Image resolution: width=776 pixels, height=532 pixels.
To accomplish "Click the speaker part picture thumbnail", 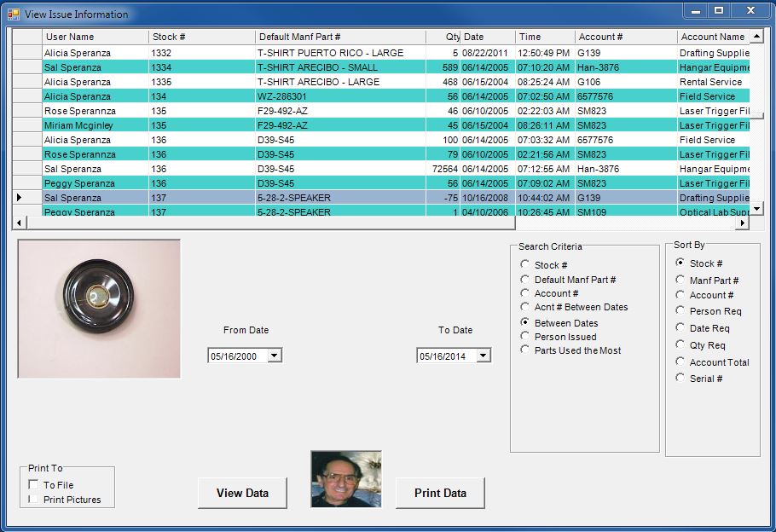I will pyautogui.click(x=99, y=309).
